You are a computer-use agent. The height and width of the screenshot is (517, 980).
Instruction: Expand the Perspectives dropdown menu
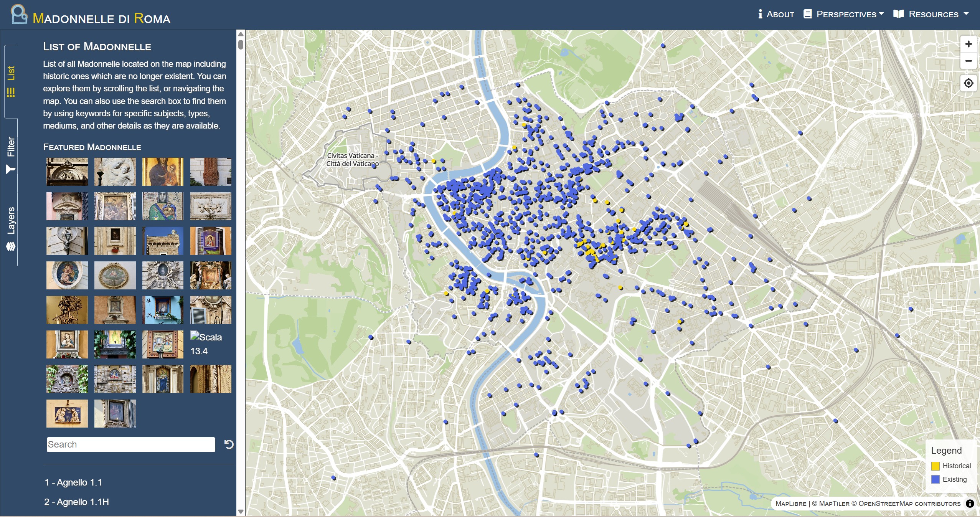pos(843,14)
